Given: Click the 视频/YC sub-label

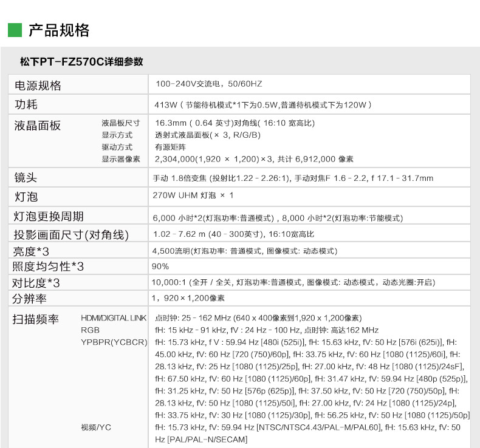Looking at the screenshot, I should click(96, 427).
